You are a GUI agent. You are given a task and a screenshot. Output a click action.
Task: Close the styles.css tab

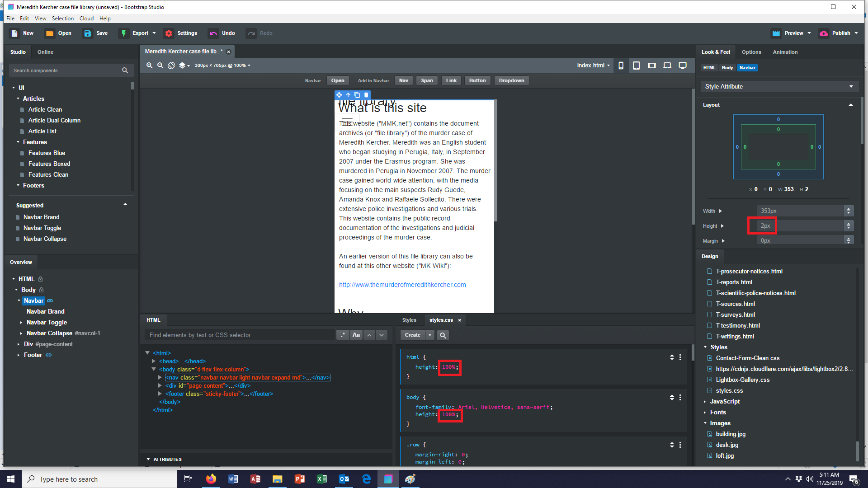point(459,320)
